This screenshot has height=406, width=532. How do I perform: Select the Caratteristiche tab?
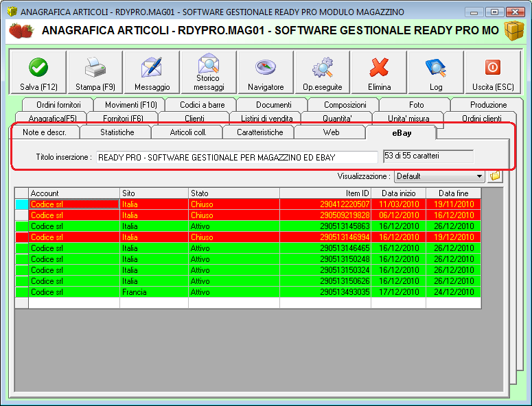click(259, 132)
